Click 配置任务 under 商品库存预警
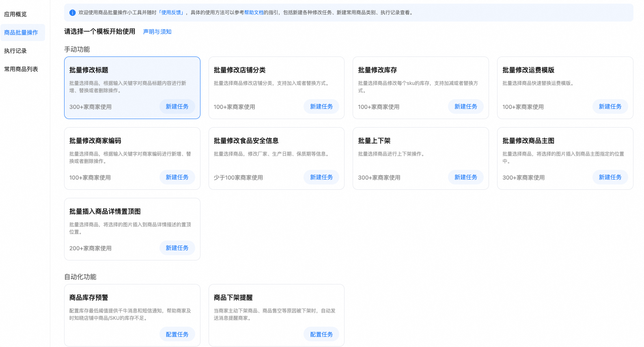This screenshot has height=347, width=644. pos(177,334)
